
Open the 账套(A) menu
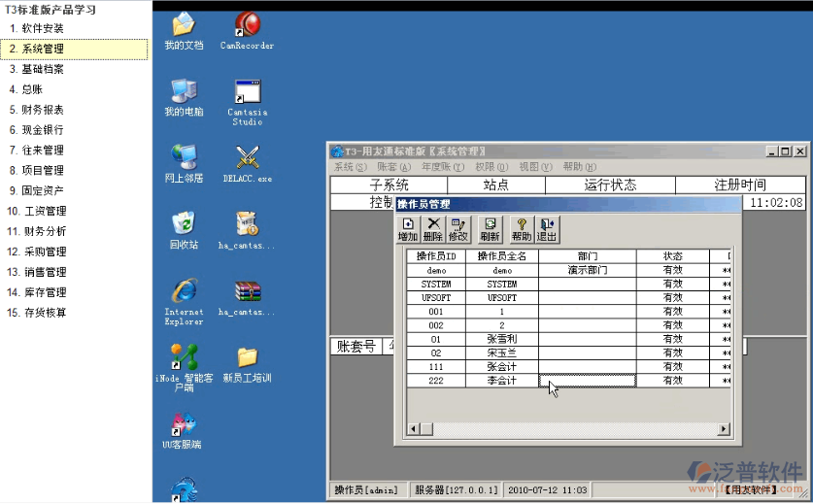(x=393, y=167)
